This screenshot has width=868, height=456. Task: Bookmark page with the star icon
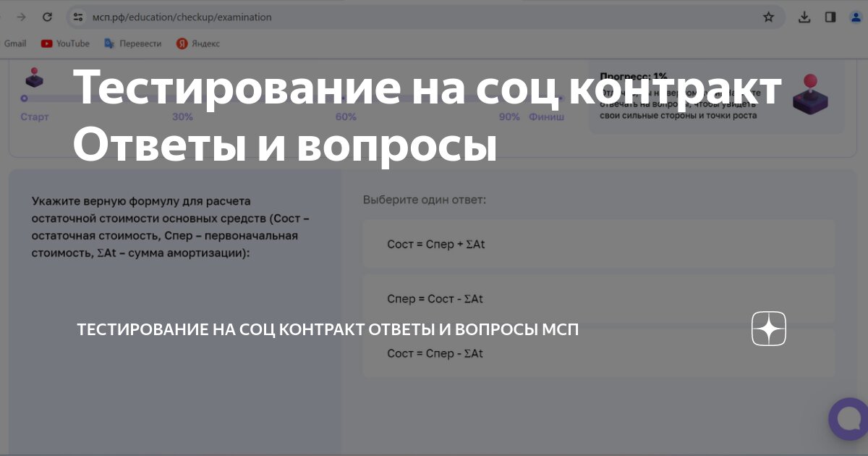tap(768, 17)
